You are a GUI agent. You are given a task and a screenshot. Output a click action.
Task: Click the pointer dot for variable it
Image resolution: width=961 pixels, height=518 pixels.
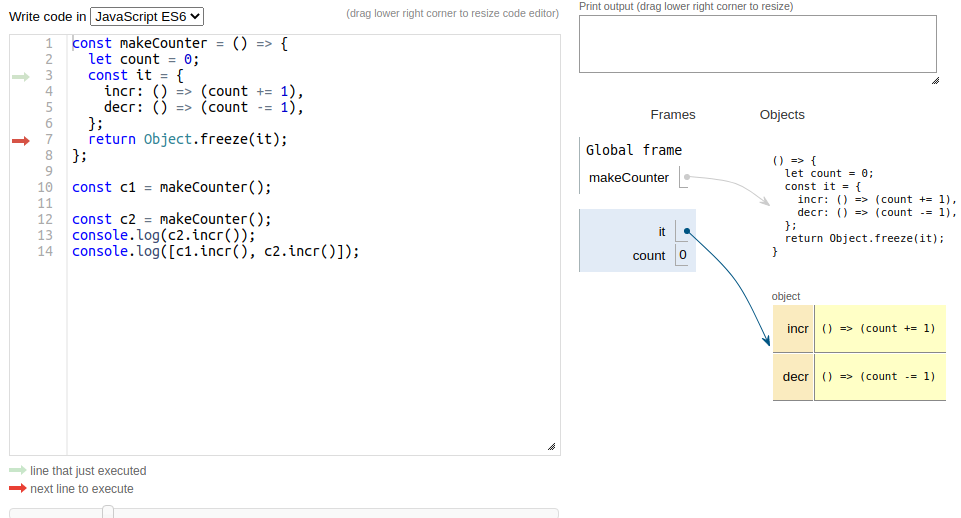pyautogui.click(x=687, y=232)
